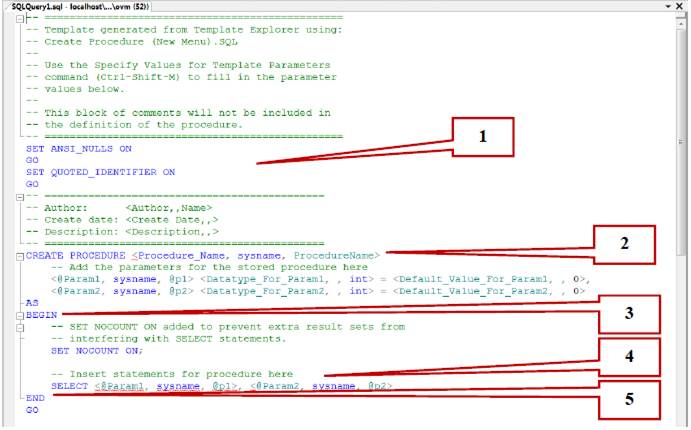
Task: Close the SQLQuery1.sql document tab
Action: pos(680,6)
